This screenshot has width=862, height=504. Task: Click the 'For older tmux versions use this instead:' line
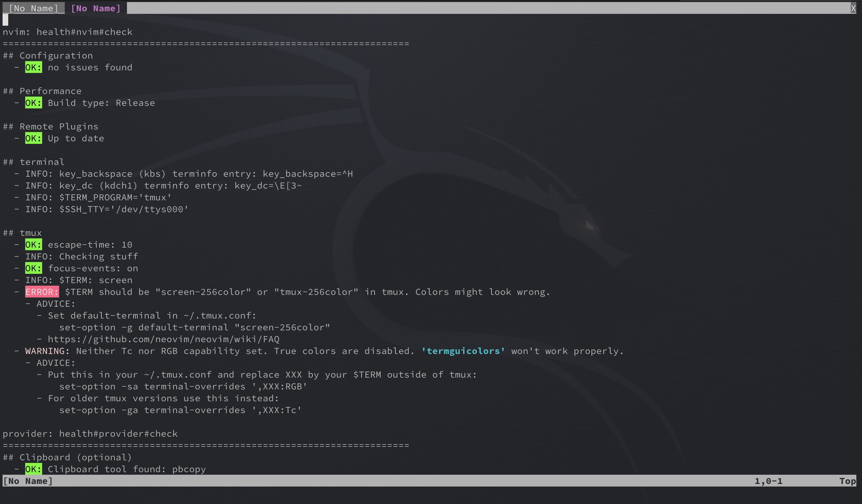163,398
